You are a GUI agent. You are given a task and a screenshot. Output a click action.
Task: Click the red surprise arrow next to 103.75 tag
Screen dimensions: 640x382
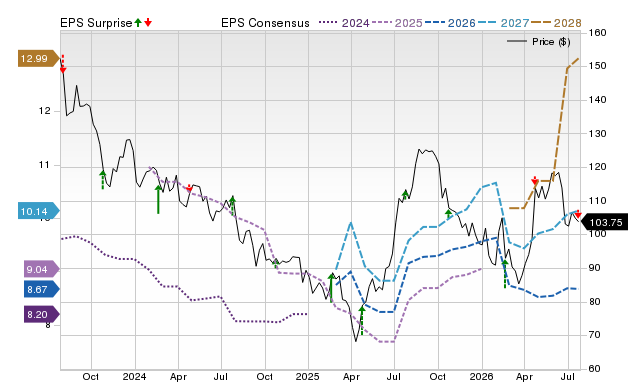[578, 214]
